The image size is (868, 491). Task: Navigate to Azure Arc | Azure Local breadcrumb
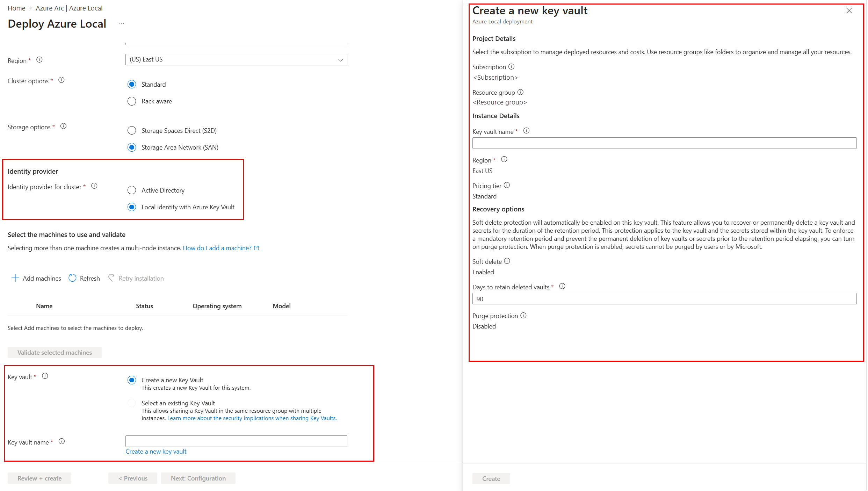[69, 8]
